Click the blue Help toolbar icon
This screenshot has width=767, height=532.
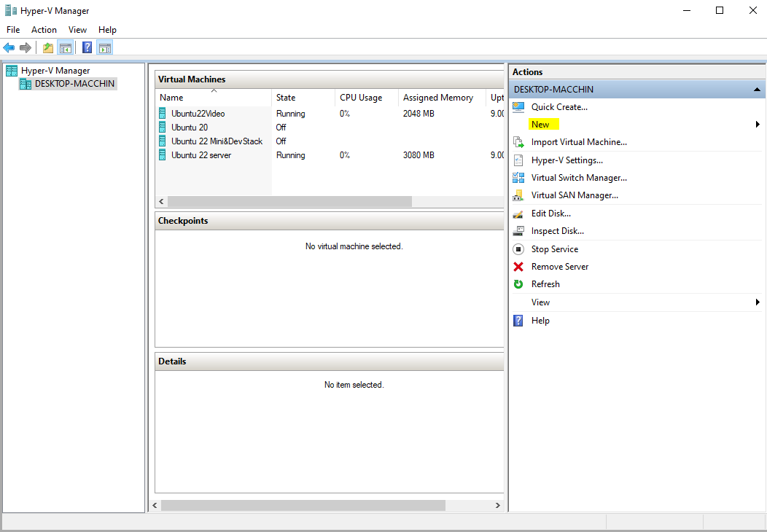[87, 48]
